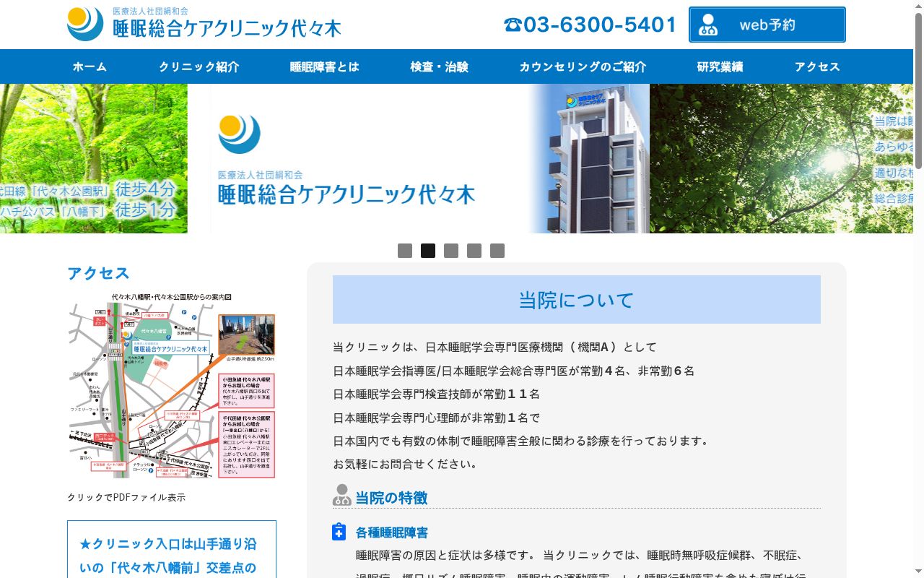Image resolution: width=924 pixels, height=578 pixels.
Task: Click the 各種睡眠障害 heading
Action: [x=392, y=532]
